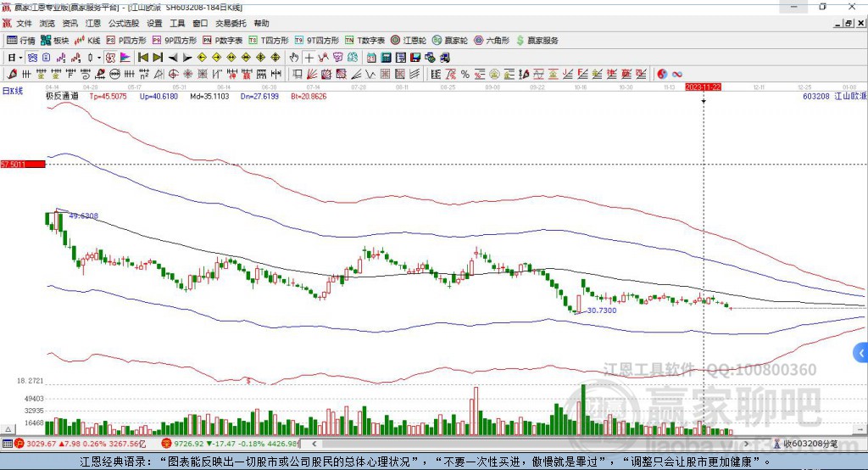Select the red pencil drawing tool

12,74
